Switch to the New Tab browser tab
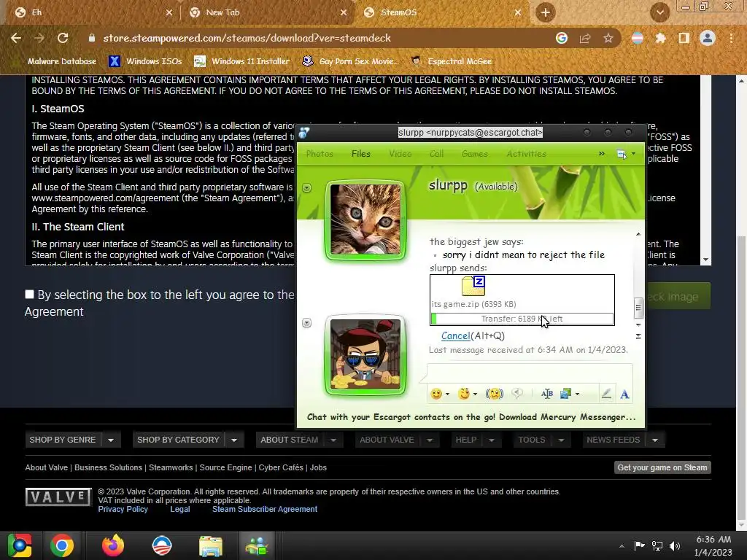The height and width of the screenshot is (560, 747). pyautogui.click(x=268, y=12)
